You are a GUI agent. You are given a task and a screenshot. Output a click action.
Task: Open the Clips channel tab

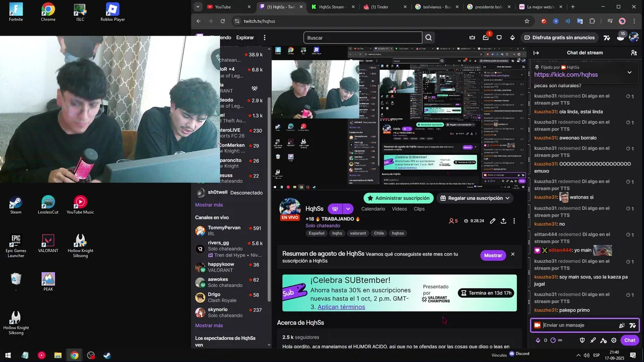(419, 209)
